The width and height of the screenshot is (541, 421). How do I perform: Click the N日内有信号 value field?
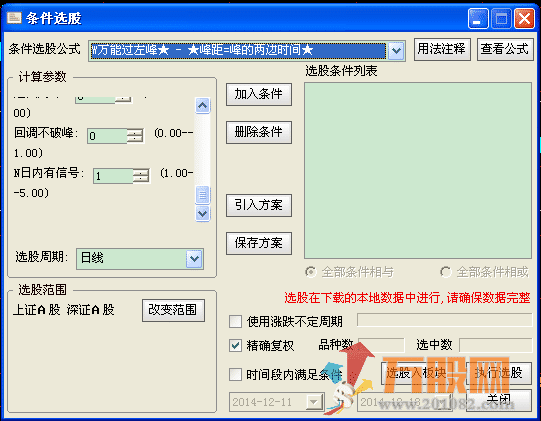click(x=113, y=176)
